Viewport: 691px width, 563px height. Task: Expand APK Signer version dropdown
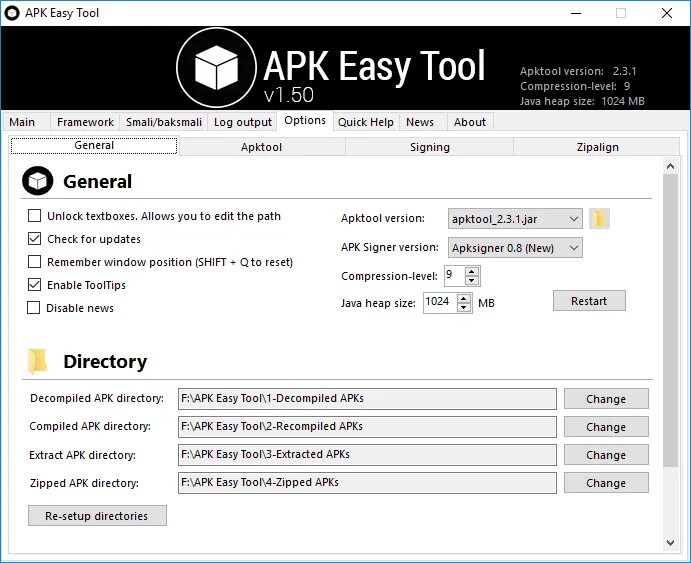tap(515, 248)
